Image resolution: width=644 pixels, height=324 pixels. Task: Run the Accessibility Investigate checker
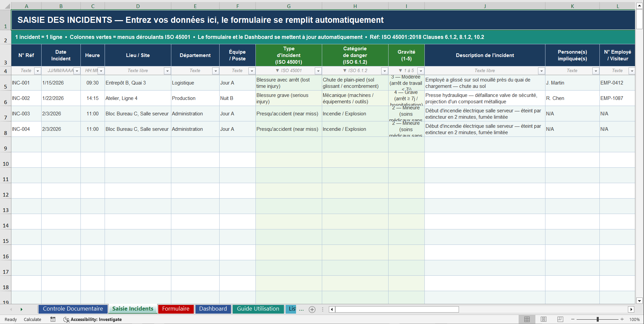(x=92, y=319)
